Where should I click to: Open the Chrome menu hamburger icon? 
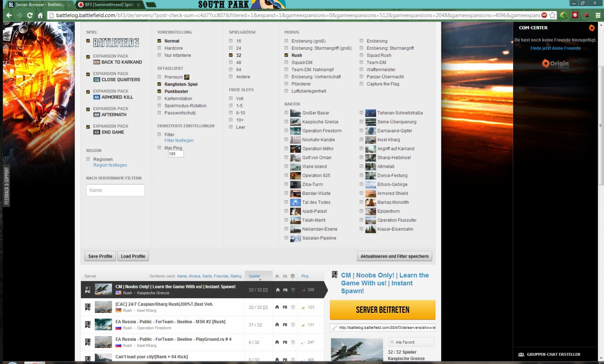(x=598, y=15)
